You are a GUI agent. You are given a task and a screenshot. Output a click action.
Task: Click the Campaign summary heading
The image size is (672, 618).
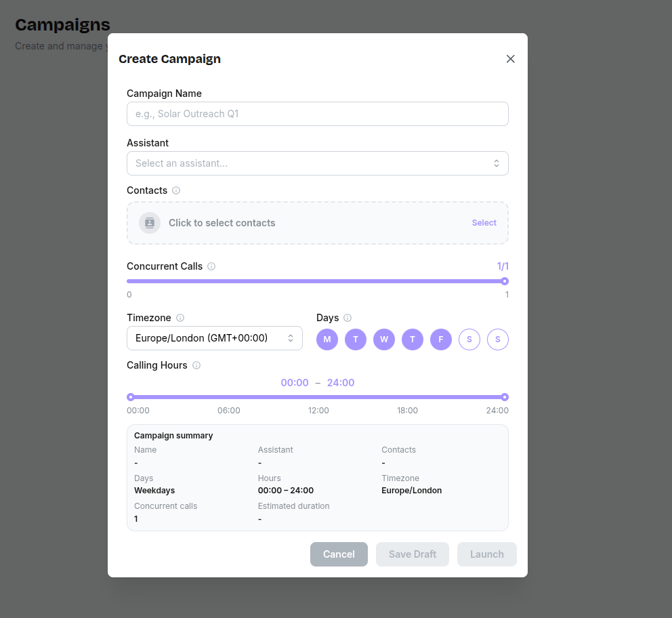(x=173, y=436)
